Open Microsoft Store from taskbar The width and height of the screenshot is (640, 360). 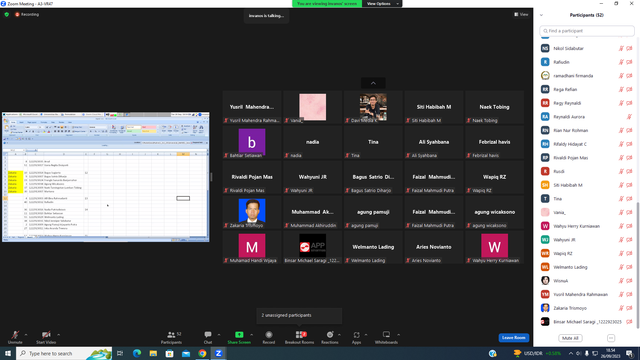[x=169, y=353]
